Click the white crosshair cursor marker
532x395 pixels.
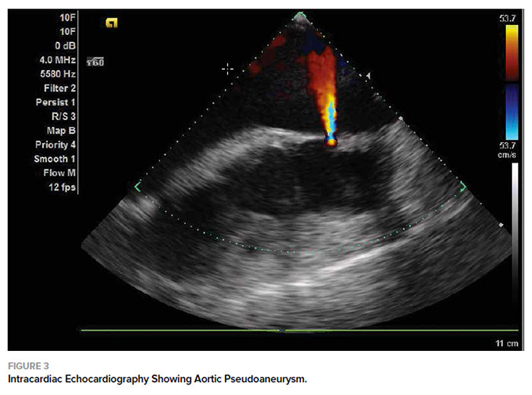click(x=226, y=68)
